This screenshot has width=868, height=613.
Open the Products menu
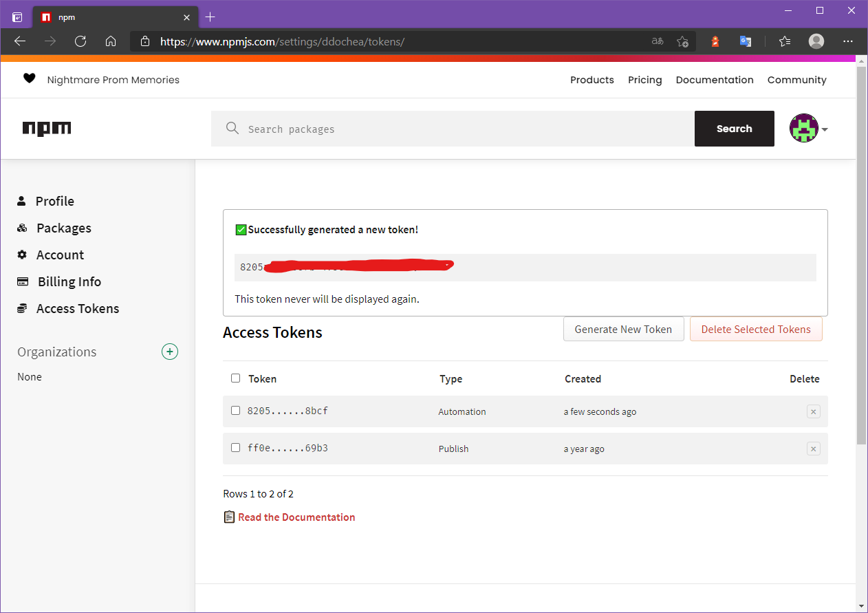click(592, 80)
